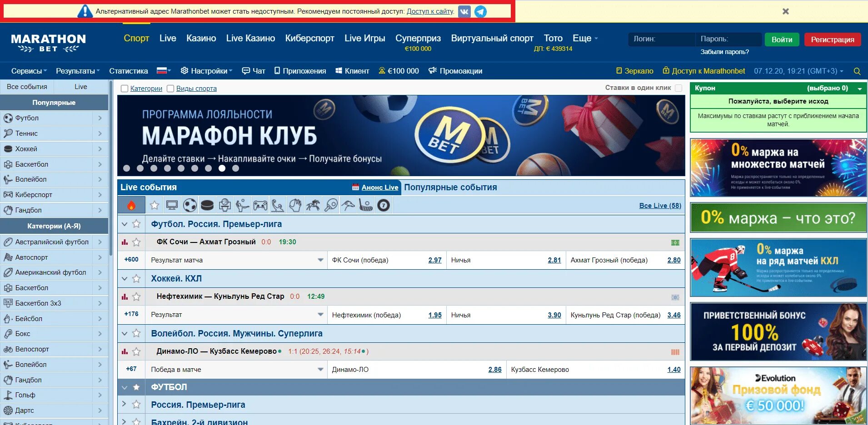
Task: Select the table tennis paddle Live filter icon
Action: 331,205
